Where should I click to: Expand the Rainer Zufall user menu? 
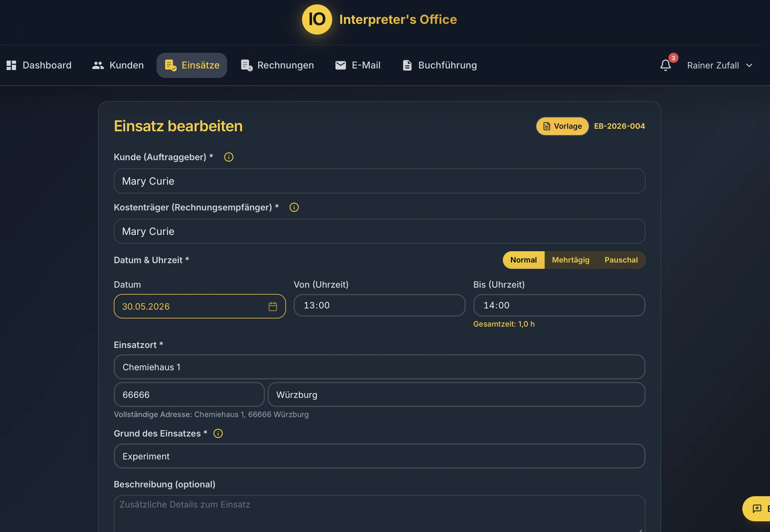[x=720, y=65]
